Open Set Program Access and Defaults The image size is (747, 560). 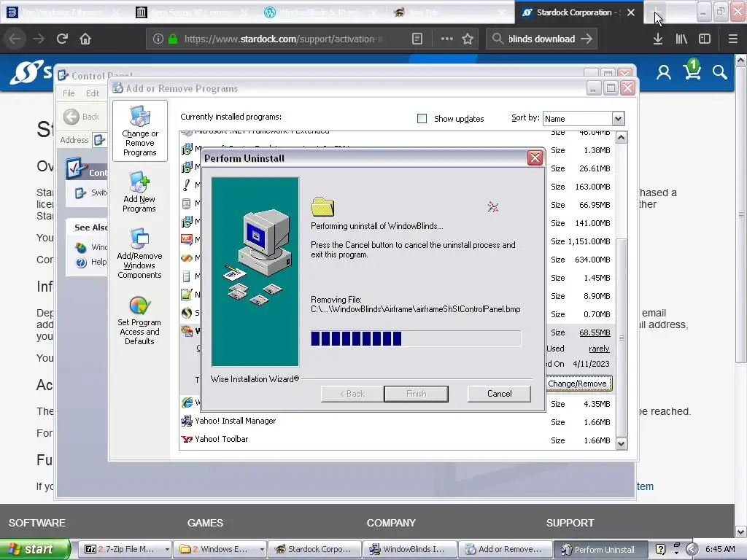click(139, 321)
